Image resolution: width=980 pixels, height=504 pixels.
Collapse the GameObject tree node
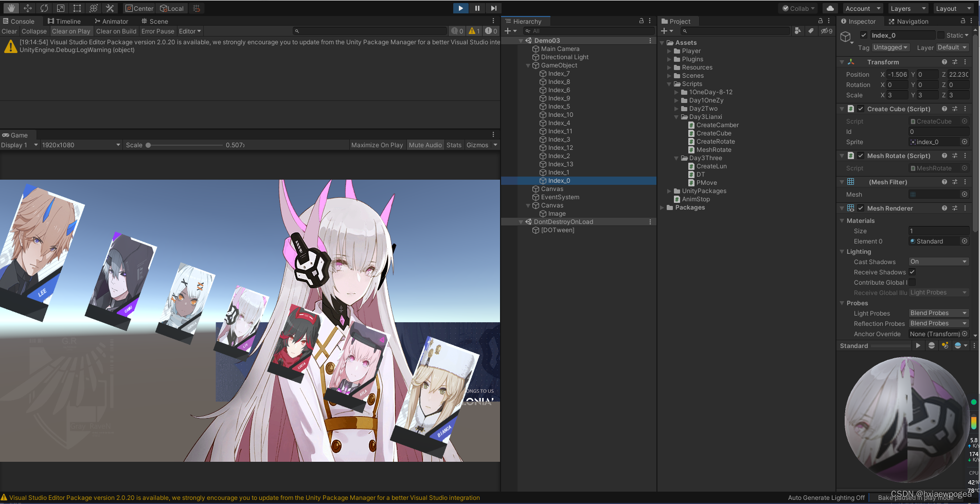click(528, 65)
